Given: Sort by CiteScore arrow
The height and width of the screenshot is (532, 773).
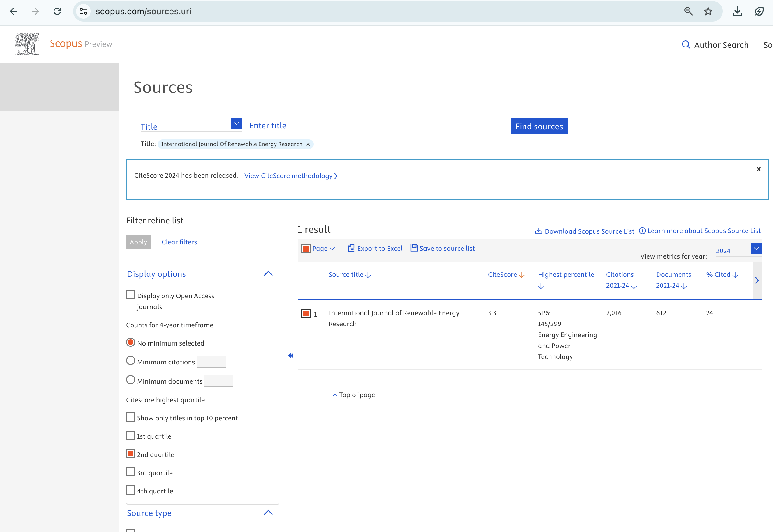Looking at the screenshot, I should click(522, 275).
